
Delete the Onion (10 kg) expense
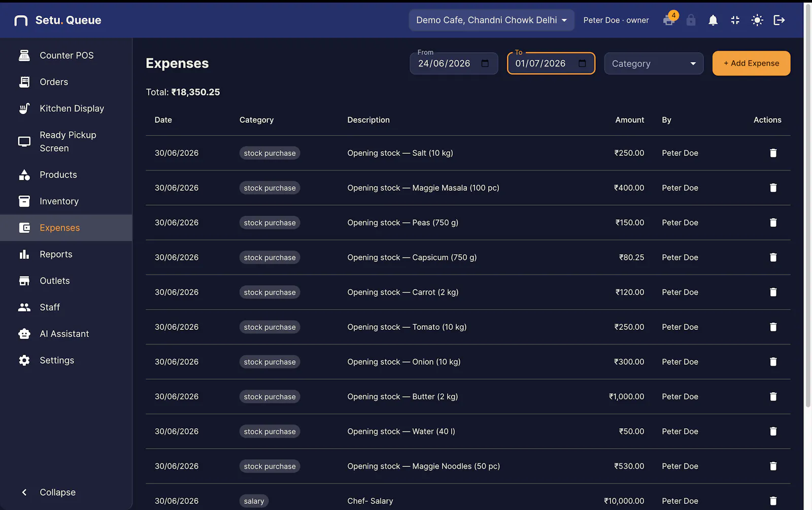773,362
